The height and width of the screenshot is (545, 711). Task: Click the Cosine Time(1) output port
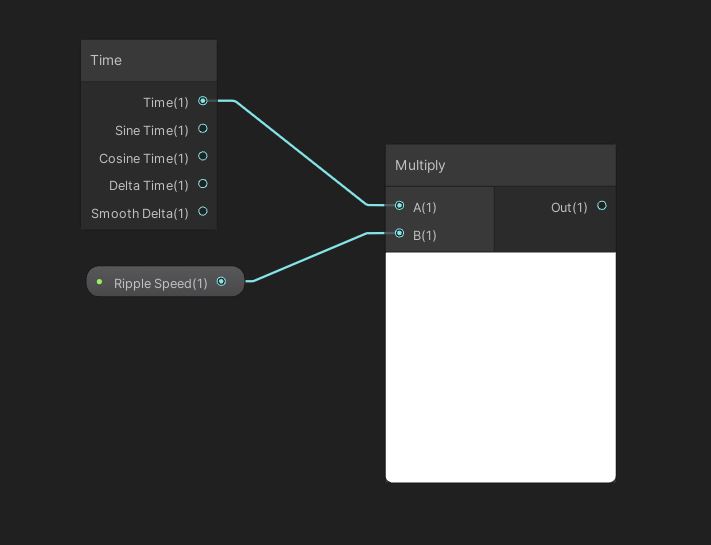(x=203, y=156)
